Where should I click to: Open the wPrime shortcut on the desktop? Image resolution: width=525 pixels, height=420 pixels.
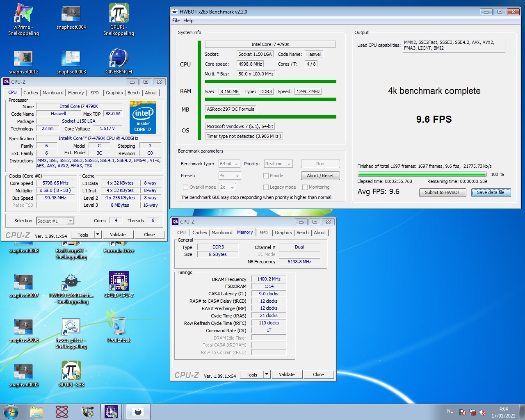[x=23, y=19]
